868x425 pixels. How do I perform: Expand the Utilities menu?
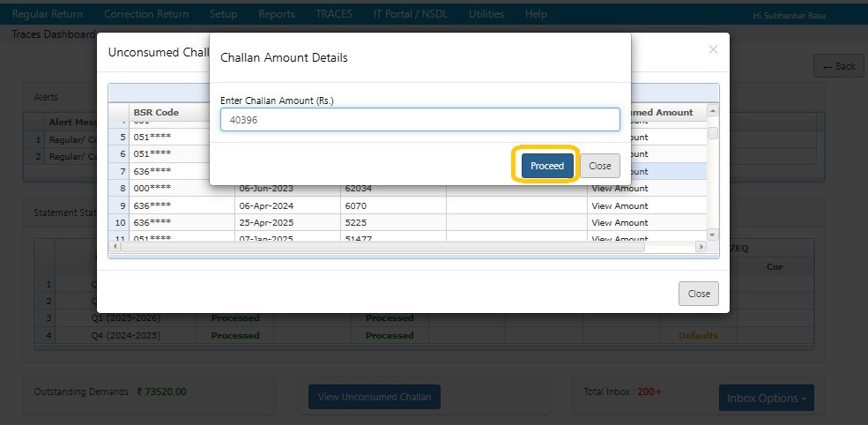point(486,14)
